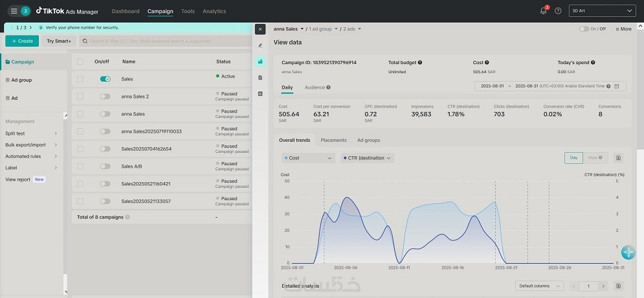Click the page number input showing 1
The image size is (644, 298).
[x=588, y=286]
